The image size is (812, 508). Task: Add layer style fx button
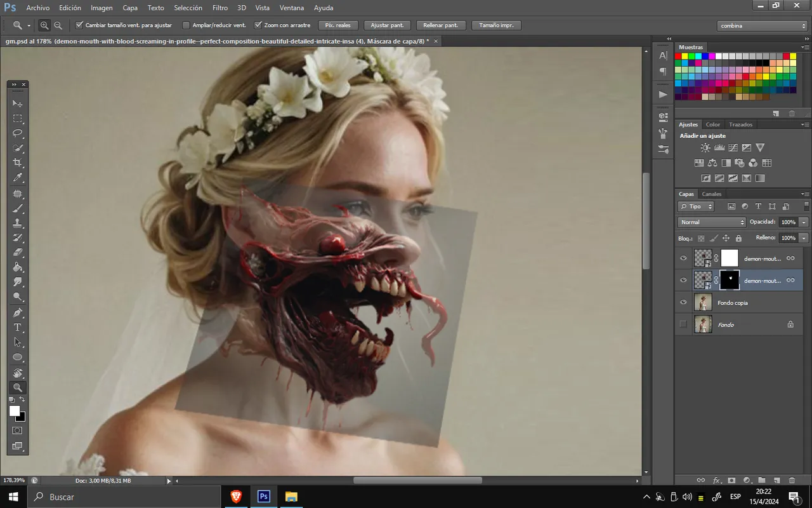(717, 481)
